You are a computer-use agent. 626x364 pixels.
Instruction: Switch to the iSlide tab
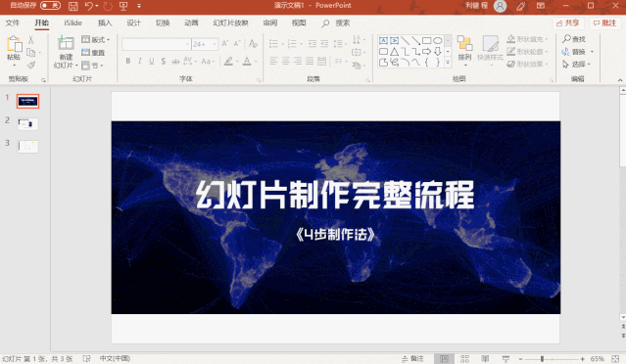click(x=72, y=23)
